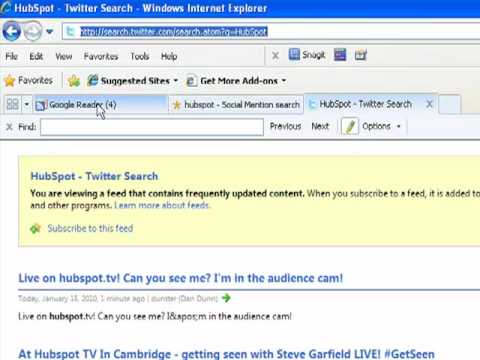The image size is (480, 360).
Task: Open the Edit menu
Action: click(36, 56)
